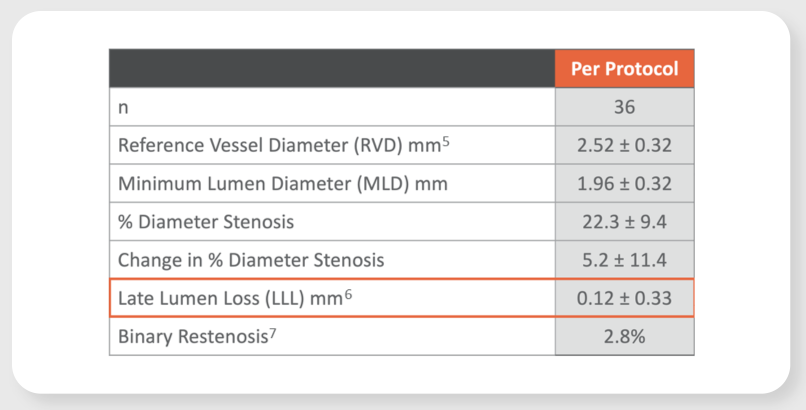The height and width of the screenshot is (410, 806).
Task: Select the value 22.3 ± 9.4
Action: click(624, 222)
